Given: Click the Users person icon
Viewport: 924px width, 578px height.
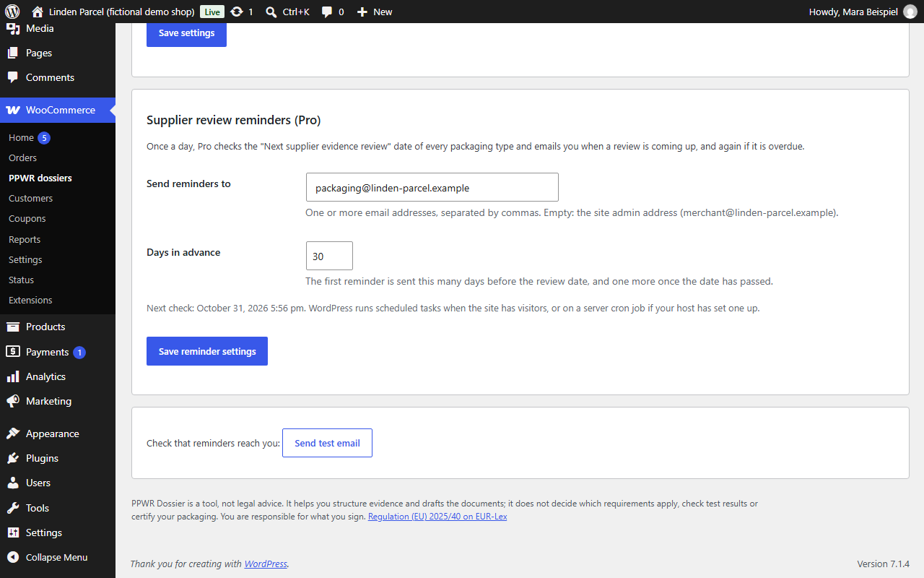Looking at the screenshot, I should coord(13,483).
